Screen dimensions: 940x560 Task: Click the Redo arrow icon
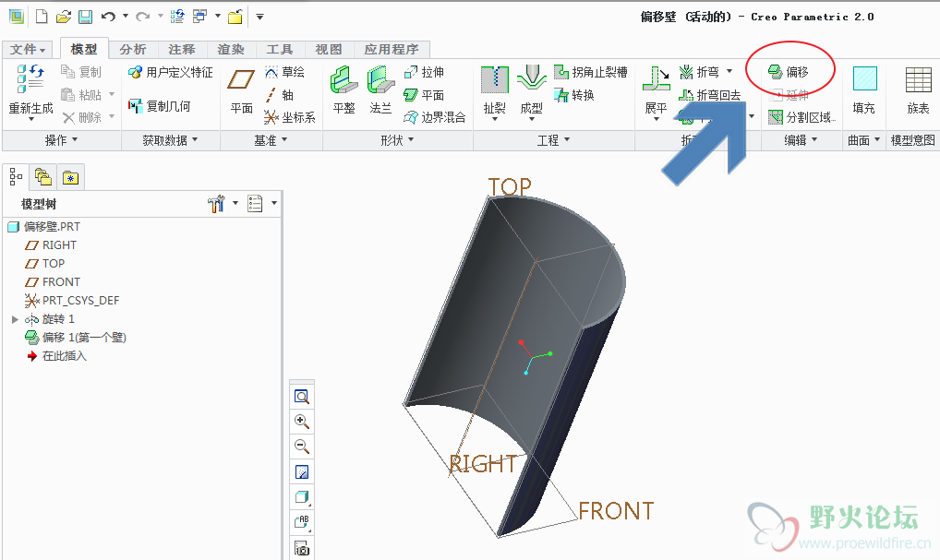tap(143, 17)
